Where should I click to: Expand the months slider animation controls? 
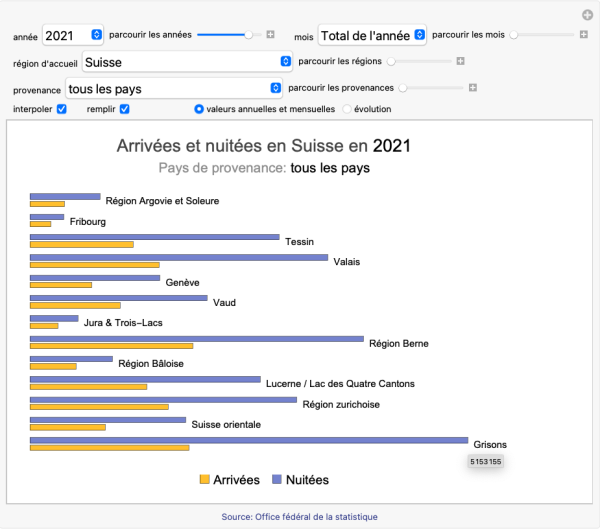(584, 35)
